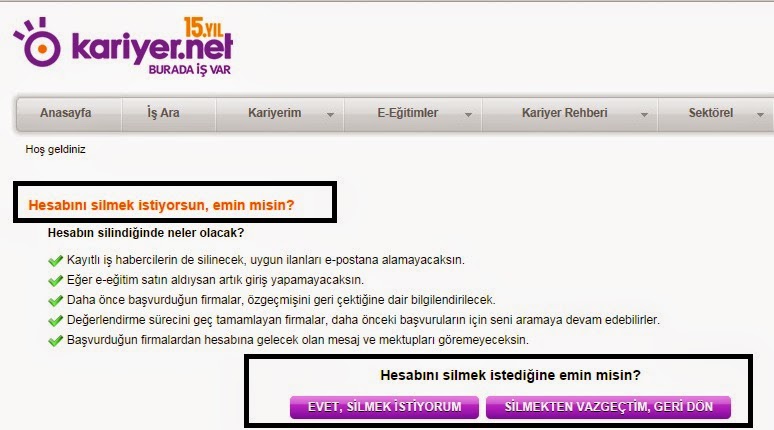Viewport: 774px width, 430px height.
Task: Expand the Kariyerim dropdown arrow
Action: pos(330,115)
